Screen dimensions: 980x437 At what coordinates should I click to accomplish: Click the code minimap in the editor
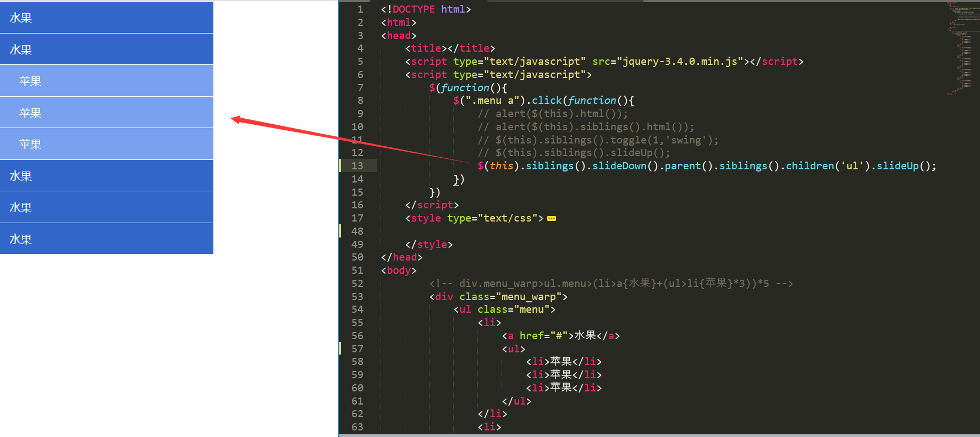pyautogui.click(x=962, y=48)
